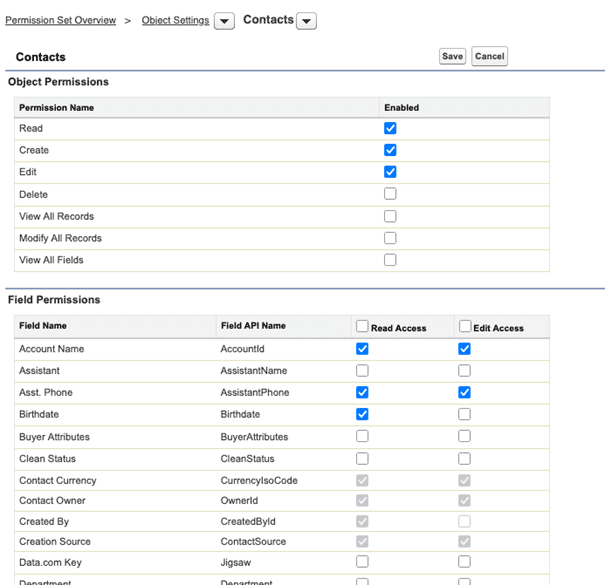Image resolution: width=605 pixels, height=585 pixels.
Task: Uncheck Read Access for Account Name
Action: point(362,349)
